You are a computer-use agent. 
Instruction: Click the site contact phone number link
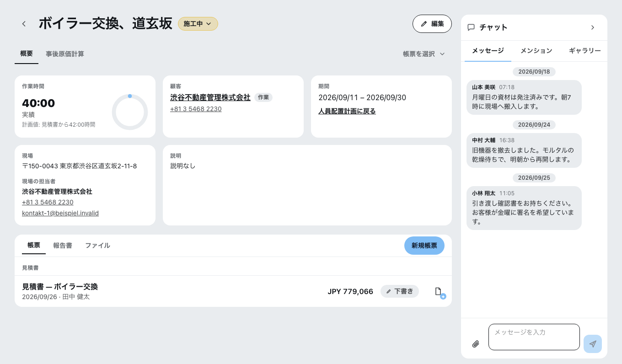coord(48,202)
